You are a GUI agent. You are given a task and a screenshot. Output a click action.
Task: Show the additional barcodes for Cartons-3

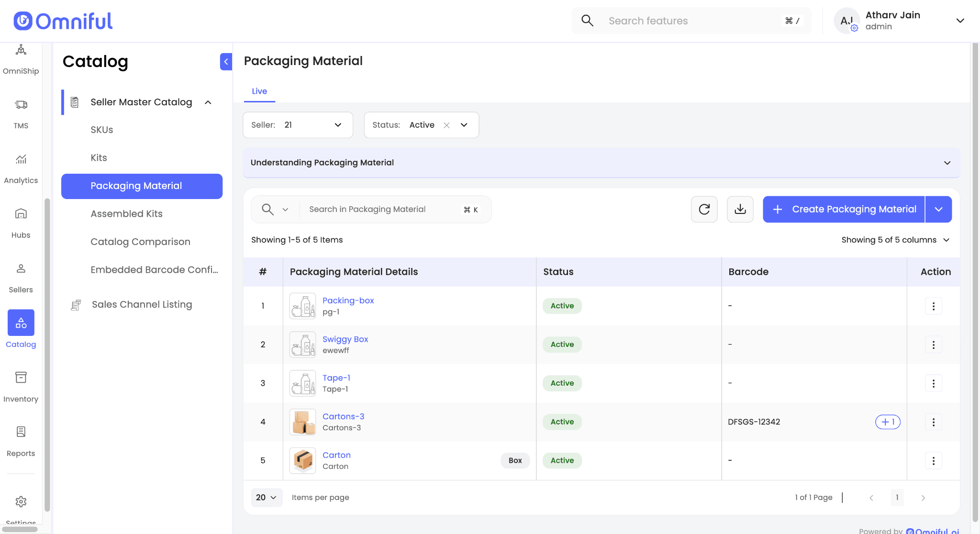click(888, 422)
